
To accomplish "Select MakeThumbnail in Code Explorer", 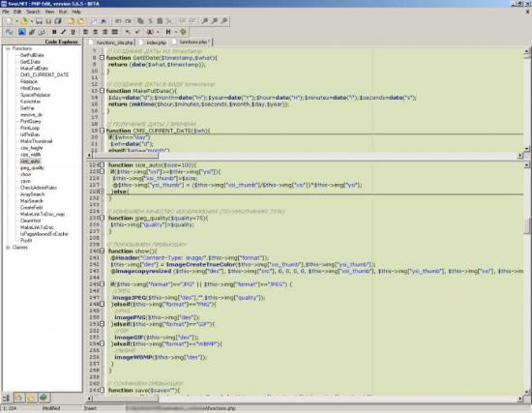I will pos(36,141).
